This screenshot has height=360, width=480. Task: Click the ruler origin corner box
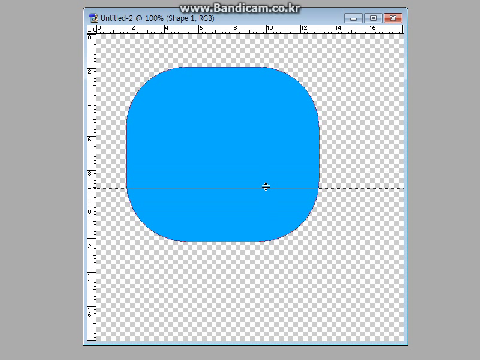[92, 29]
